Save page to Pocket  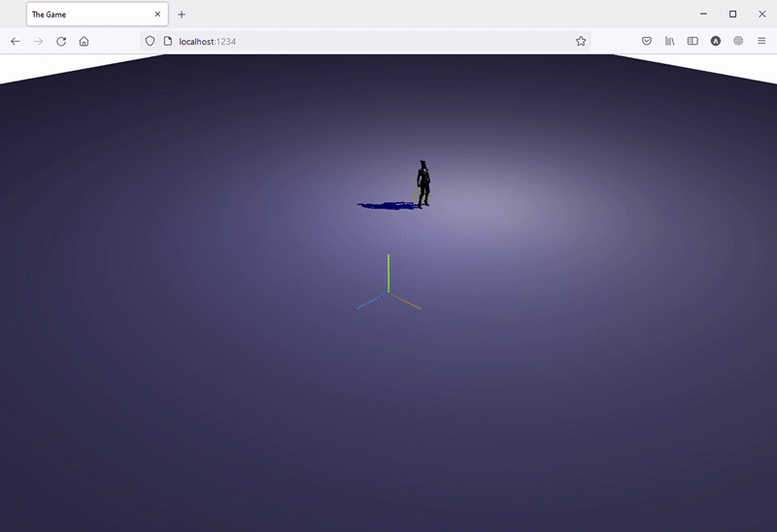(x=647, y=41)
